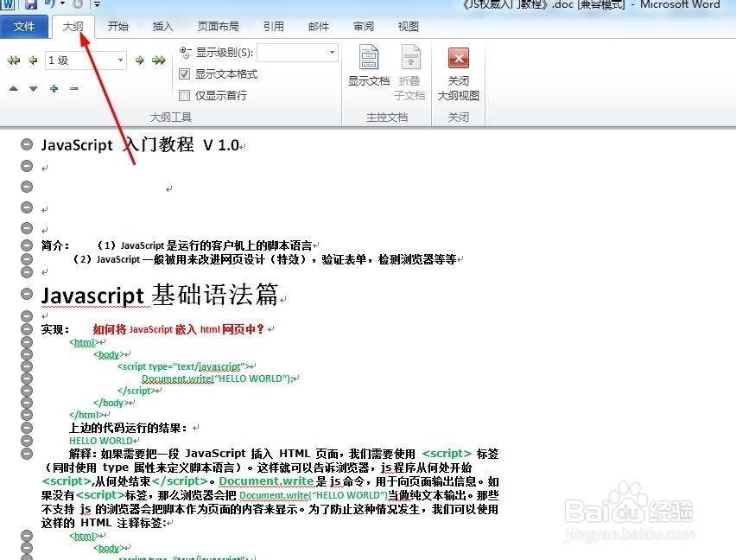Click the text 上边的代码运行的结果：

(x=128, y=428)
